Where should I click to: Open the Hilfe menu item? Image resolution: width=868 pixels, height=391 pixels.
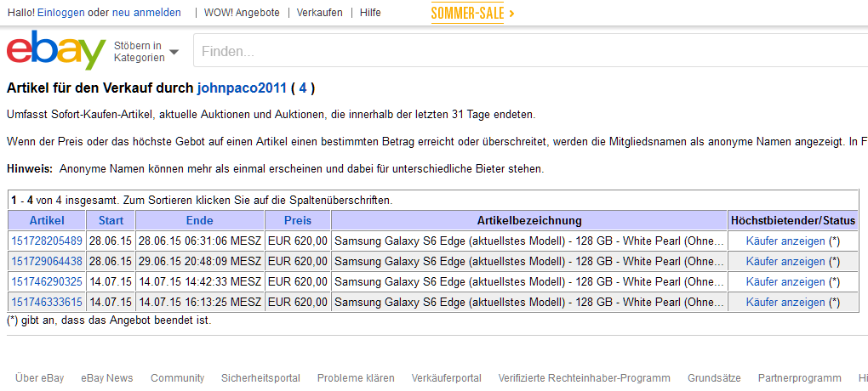370,12
